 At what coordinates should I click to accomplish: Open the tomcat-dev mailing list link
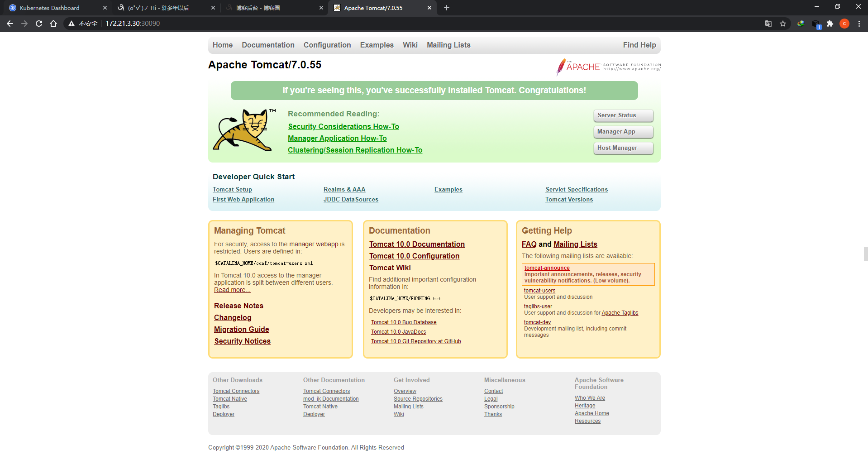coord(537,322)
